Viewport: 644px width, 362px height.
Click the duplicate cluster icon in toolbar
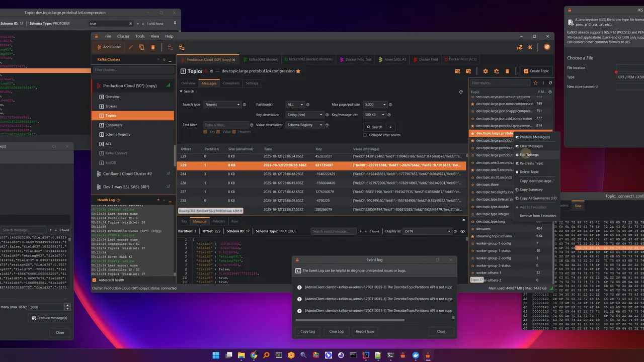pyautogui.click(x=142, y=47)
